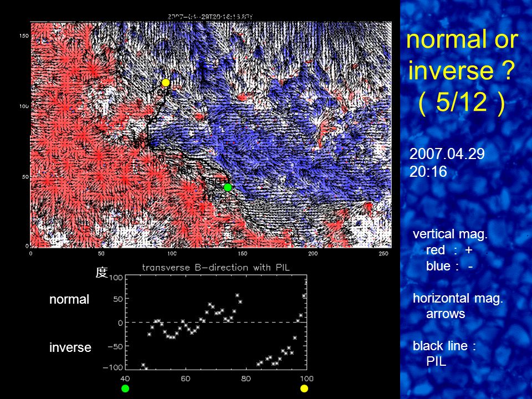This screenshot has height=399, width=532.
Task: Click the 'blue : -' legend entry
Action: (x=449, y=266)
